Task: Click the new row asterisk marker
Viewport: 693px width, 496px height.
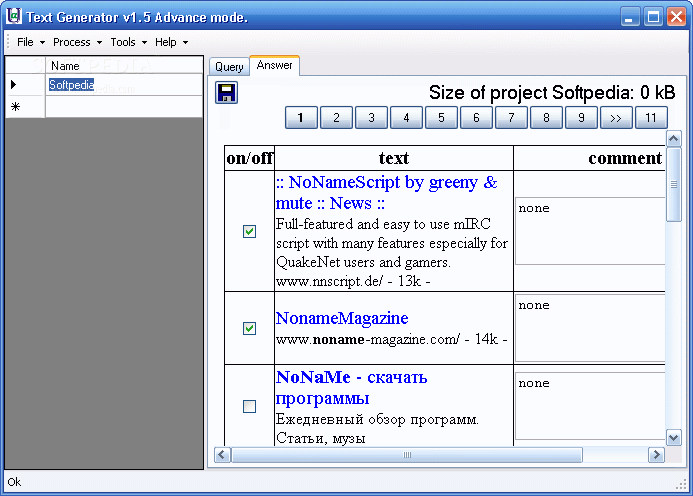Action: 15,107
